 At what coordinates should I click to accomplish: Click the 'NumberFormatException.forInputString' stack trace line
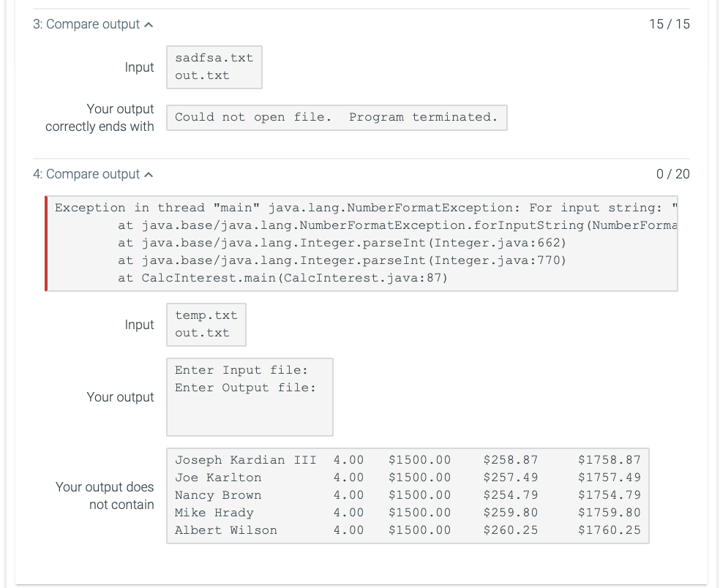(397, 225)
